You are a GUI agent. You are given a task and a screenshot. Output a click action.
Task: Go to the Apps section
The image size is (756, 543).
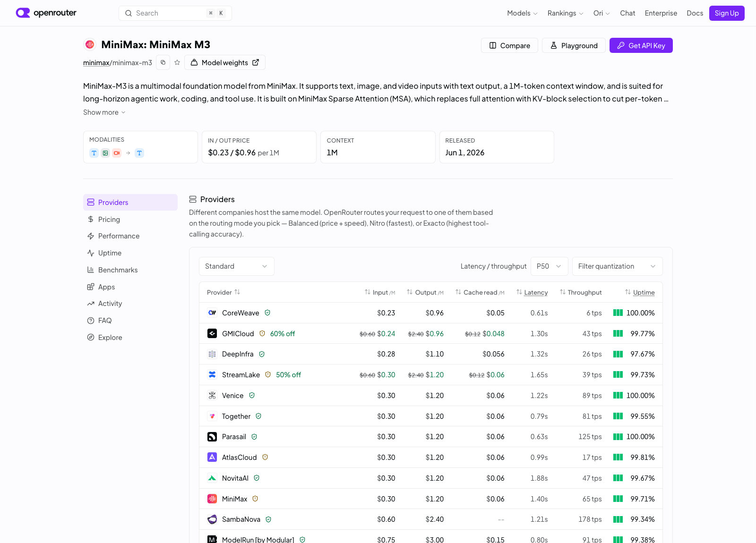click(x=130, y=287)
